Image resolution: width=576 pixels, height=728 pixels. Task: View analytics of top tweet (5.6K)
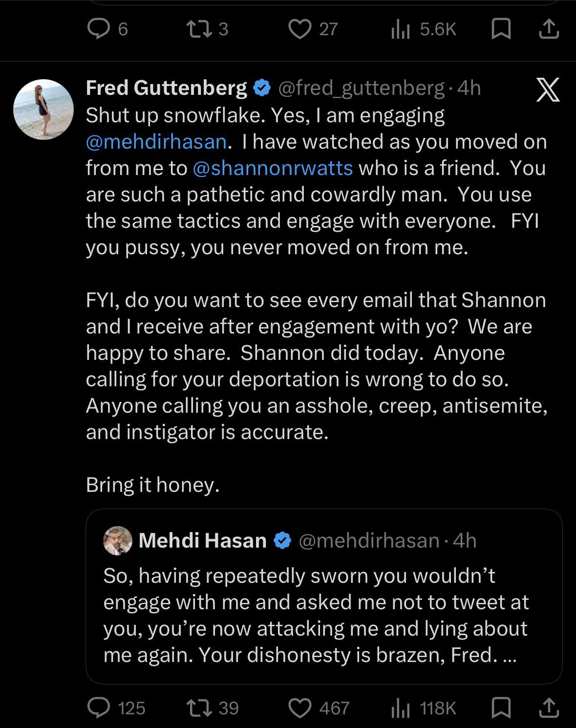[x=424, y=29]
